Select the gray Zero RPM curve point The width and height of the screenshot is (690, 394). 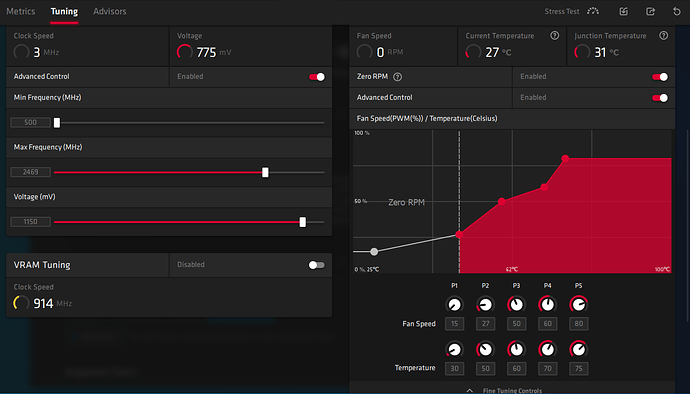click(x=374, y=252)
